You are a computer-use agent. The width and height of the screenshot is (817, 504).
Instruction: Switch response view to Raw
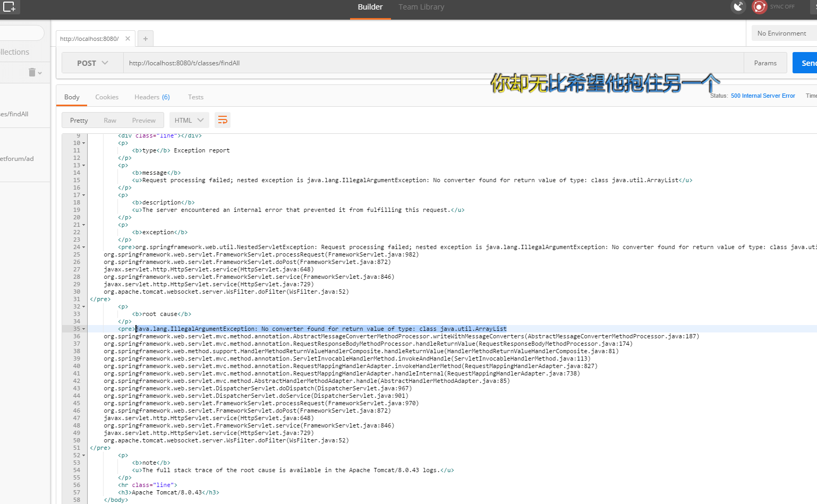pyautogui.click(x=110, y=120)
